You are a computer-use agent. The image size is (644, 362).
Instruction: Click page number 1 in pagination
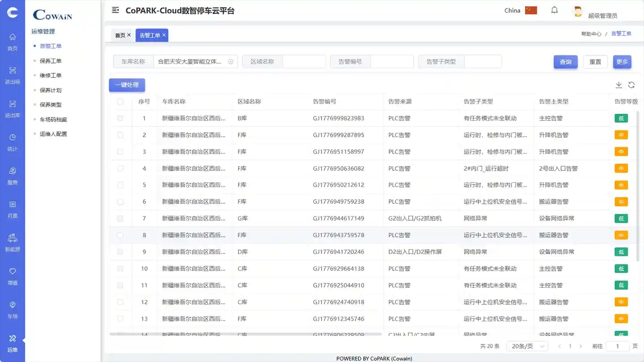(x=570, y=346)
